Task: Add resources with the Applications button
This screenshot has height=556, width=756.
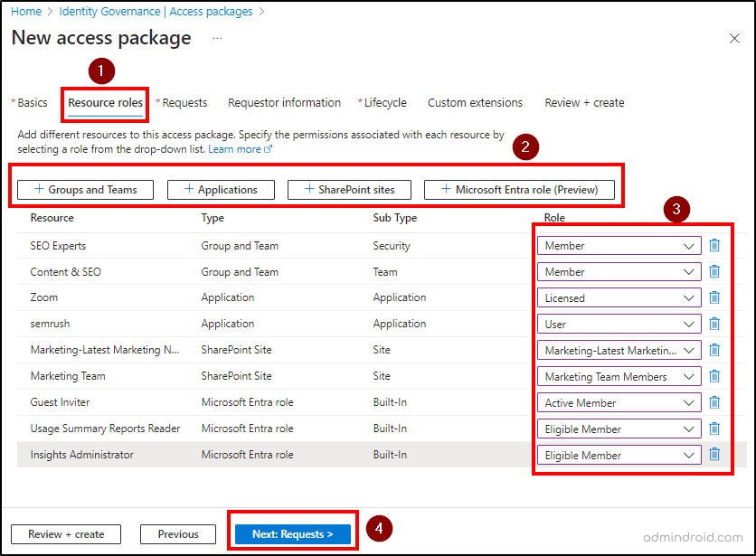Action: pos(221,190)
